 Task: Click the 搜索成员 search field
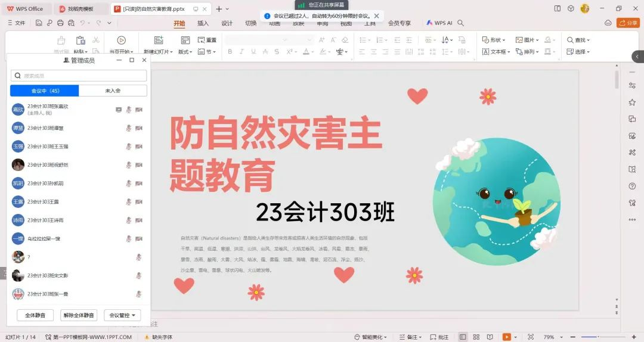tap(79, 76)
